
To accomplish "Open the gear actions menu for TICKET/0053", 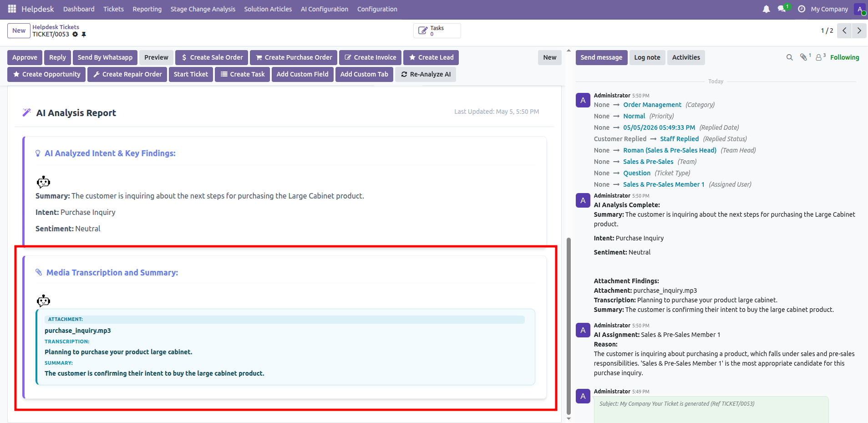I will point(75,34).
